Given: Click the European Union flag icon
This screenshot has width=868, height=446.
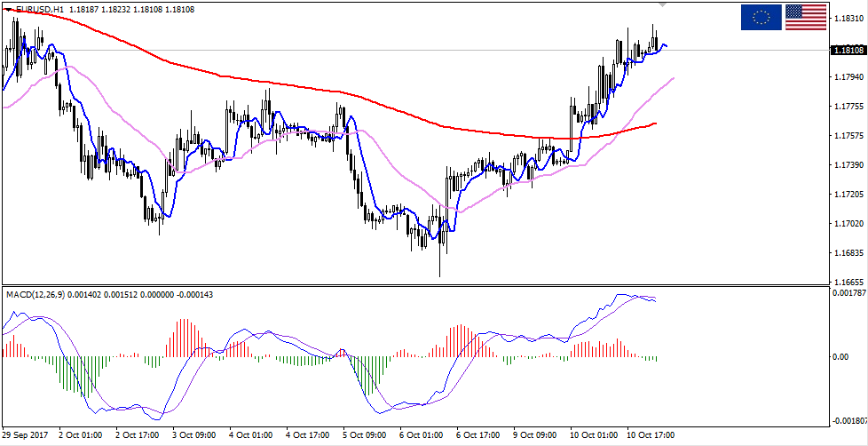Looking at the screenshot, I should point(761,17).
